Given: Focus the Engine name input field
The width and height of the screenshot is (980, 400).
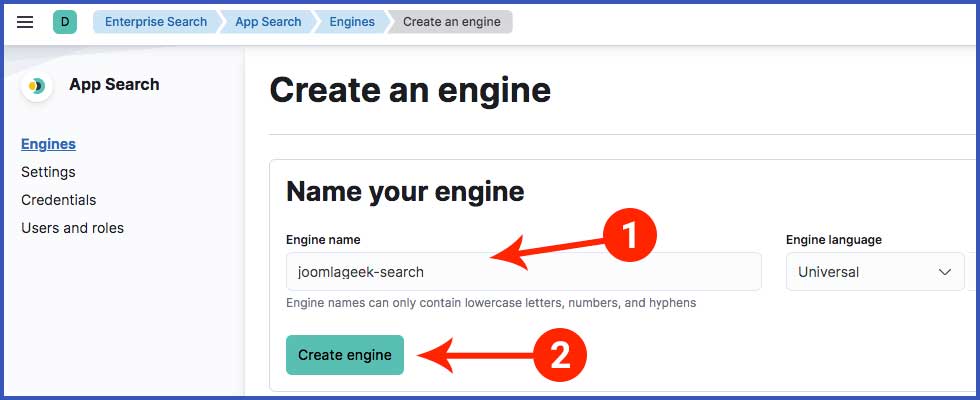Looking at the screenshot, I should coord(524,272).
